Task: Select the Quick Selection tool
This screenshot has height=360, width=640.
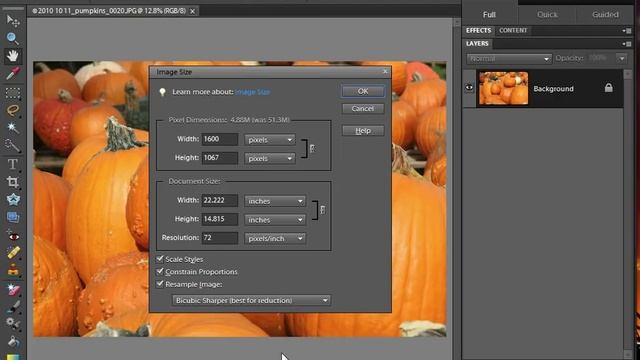Action: [x=13, y=146]
